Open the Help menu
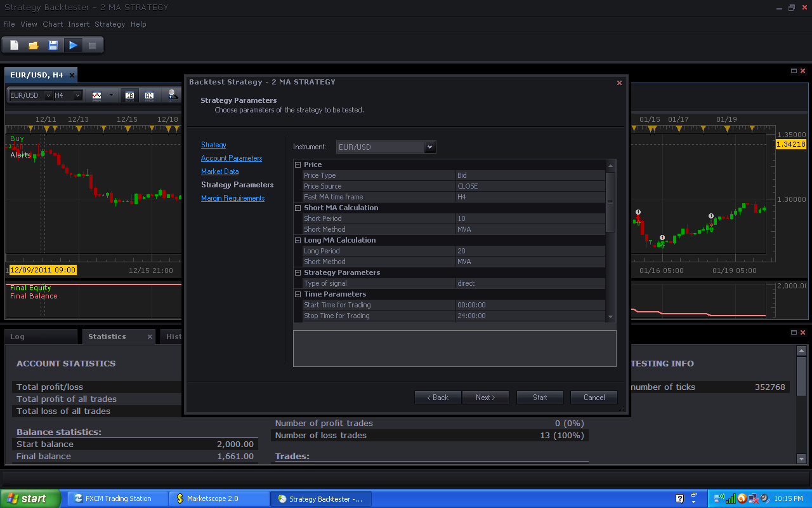 pos(138,24)
